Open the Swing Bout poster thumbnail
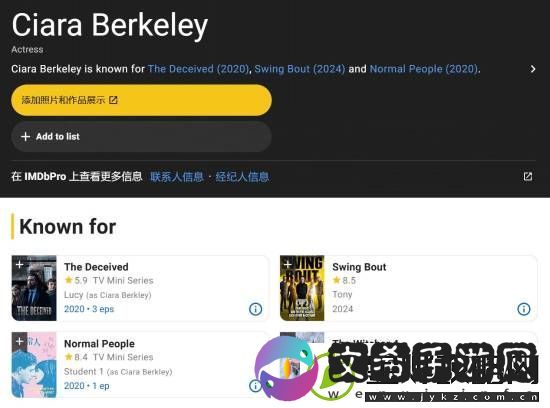 tap(302, 288)
